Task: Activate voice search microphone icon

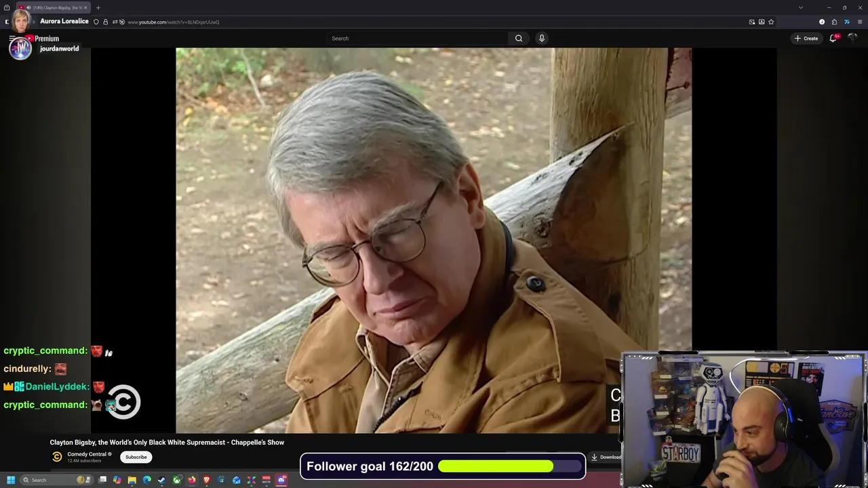Action: tap(542, 39)
